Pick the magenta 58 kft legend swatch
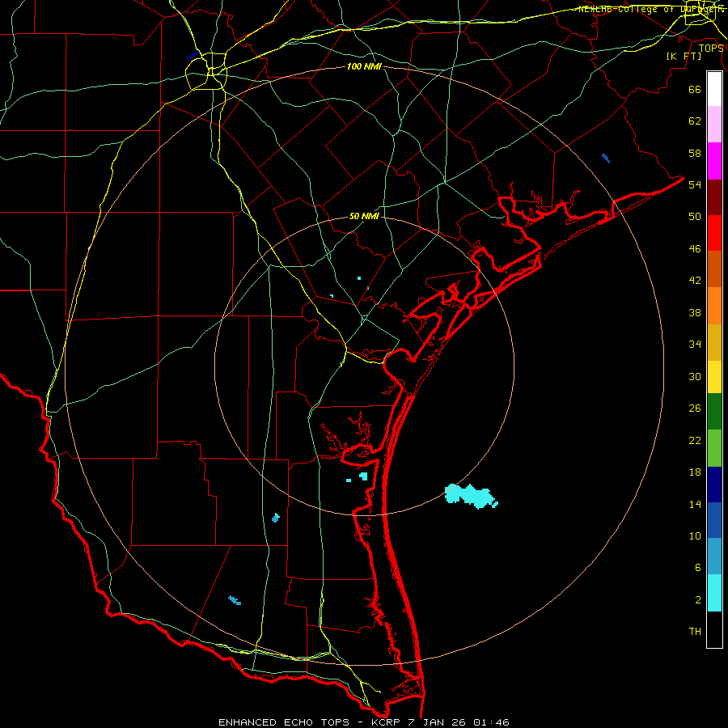The image size is (728, 728). (x=714, y=161)
